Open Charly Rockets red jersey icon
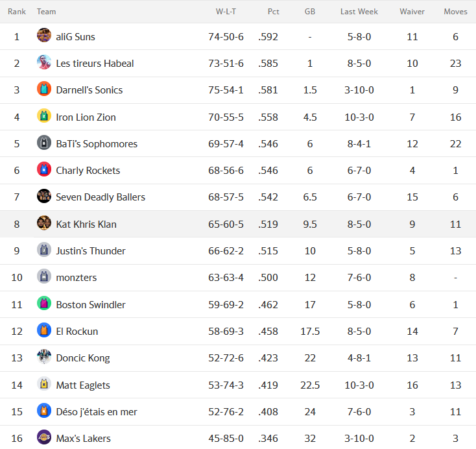The height and width of the screenshot is (449, 476). point(44,169)
